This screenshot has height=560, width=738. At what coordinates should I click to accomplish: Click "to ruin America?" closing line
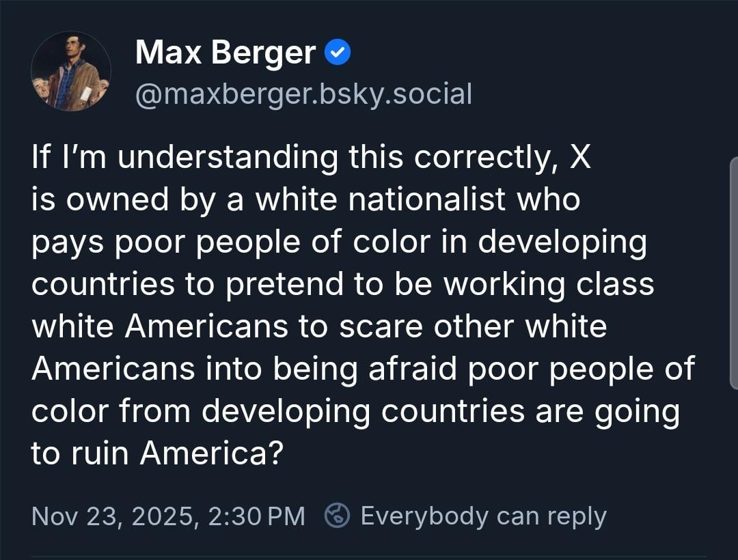click(156, 453)
